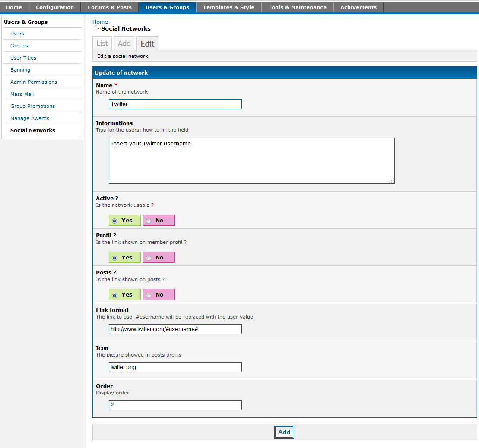Switch to the List tab
Image resolution: width=479 pixels, height=448 pixels.
click(x=102, y=44)
